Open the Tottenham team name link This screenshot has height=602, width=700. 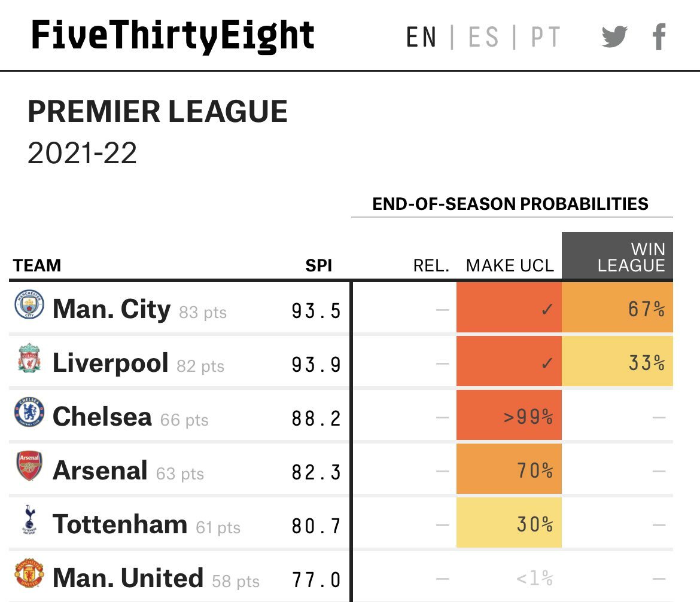pos(120,524)
